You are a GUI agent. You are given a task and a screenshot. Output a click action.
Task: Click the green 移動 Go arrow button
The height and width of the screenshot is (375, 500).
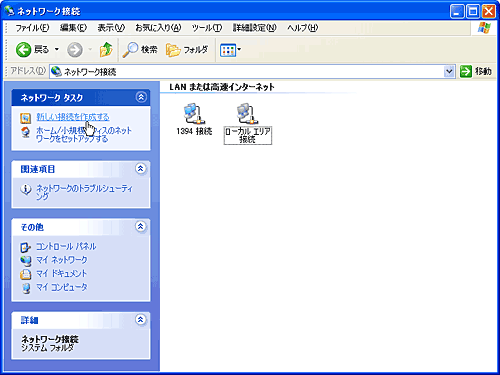pos(466,71)
